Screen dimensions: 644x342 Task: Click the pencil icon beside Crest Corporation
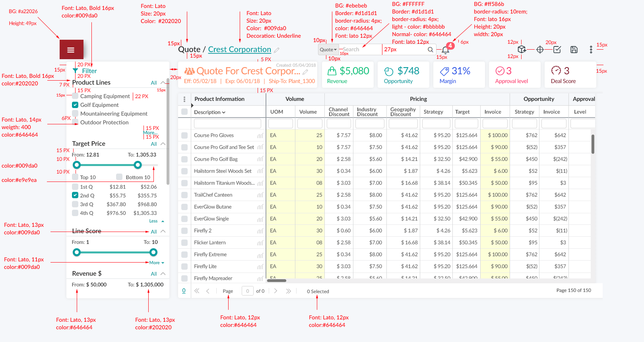pyautogui.click(x=277, y=50)
